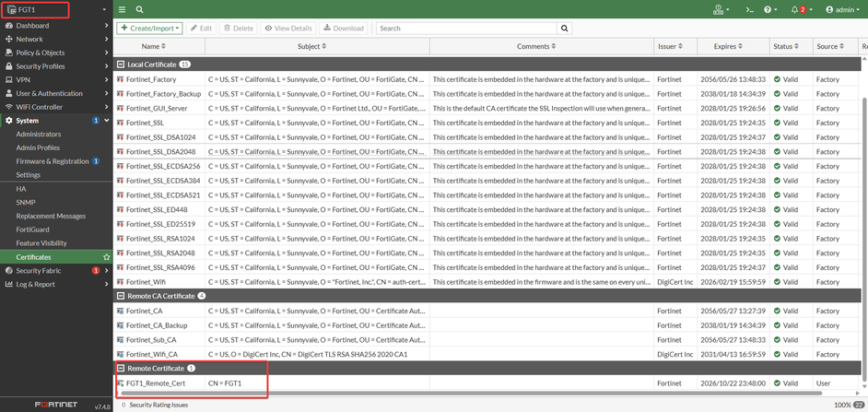Expand the VPN menu
This screenshot has height=412, width=868.
(x=56, y=80)
